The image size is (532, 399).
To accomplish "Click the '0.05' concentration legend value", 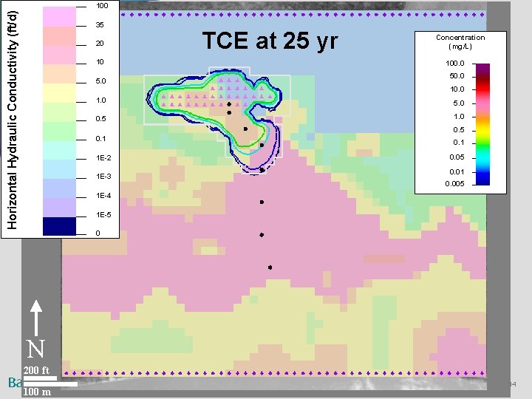I will coord(457,157).
